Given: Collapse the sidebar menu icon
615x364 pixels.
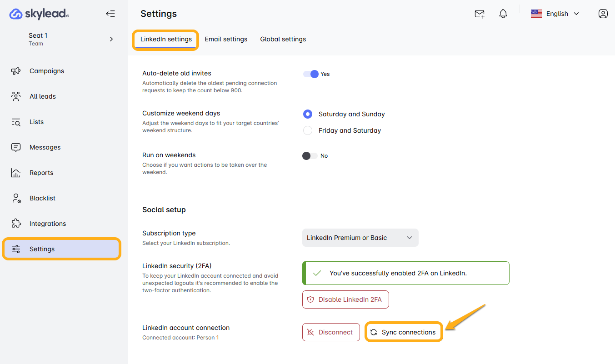Looking at the screenshot, I should pos(110,14).
